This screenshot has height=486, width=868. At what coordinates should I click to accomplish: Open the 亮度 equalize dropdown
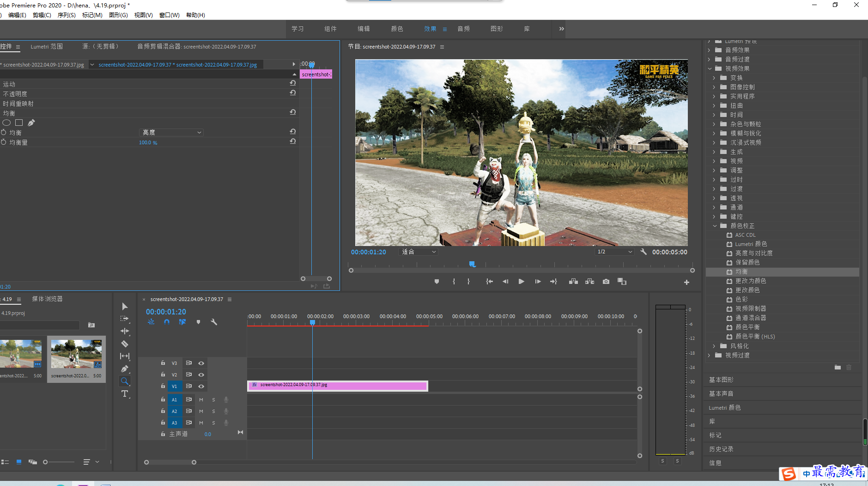pyautogui.click(x=171, y=132)
